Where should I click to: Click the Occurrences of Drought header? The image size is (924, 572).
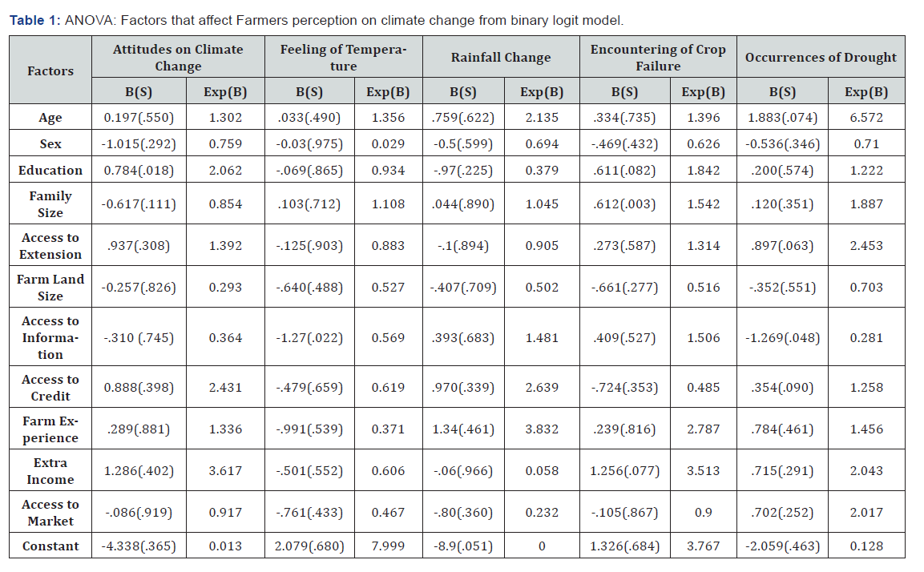tap(821, 58)
